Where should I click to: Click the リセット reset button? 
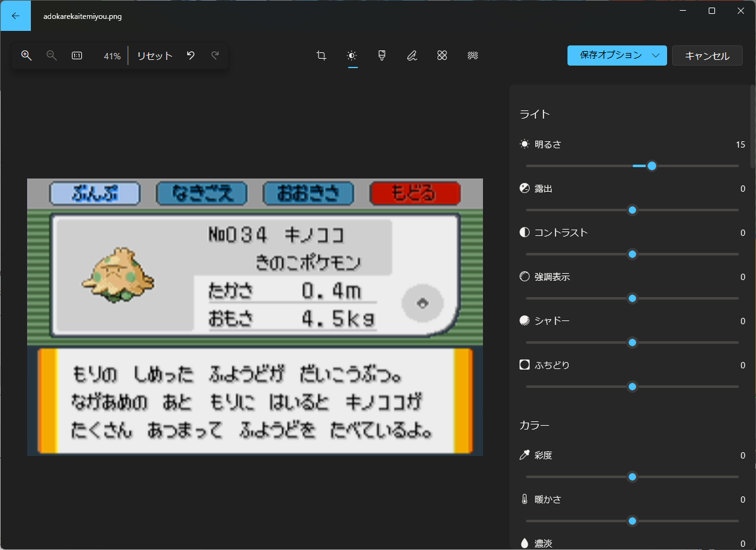pyautogui.click(x=154, y=56)
